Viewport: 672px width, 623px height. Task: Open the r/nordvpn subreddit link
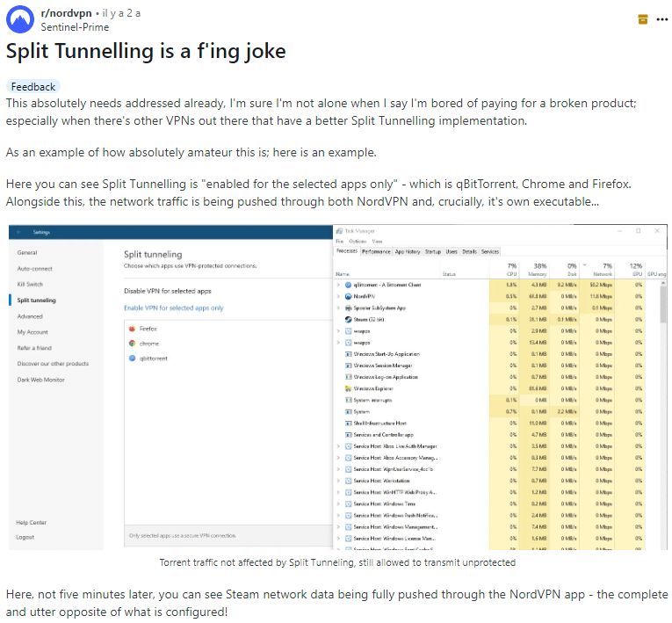pos(67,13)
